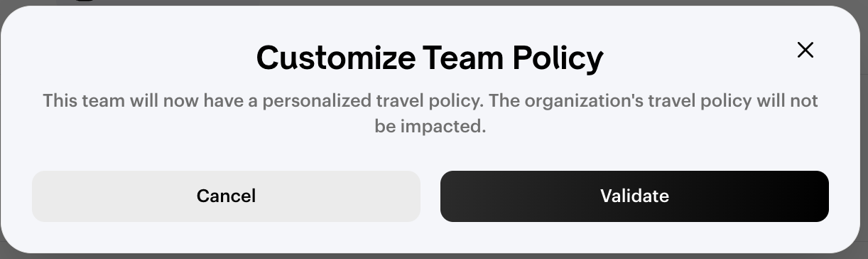
Task: Confirm the personalized travel policy with Validate
Action: (634, 196)
